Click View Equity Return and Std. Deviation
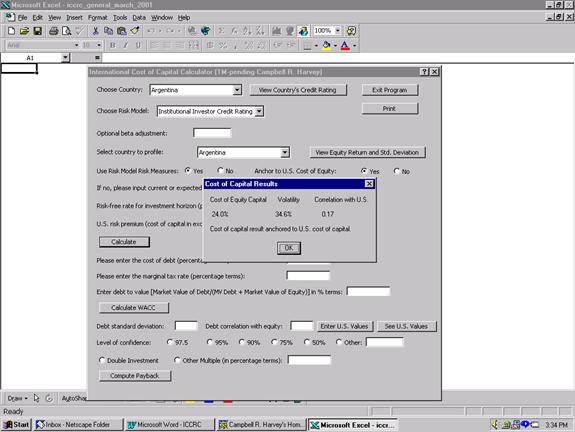The height and width of the screenshot is (432, 575). pos(367,152)
